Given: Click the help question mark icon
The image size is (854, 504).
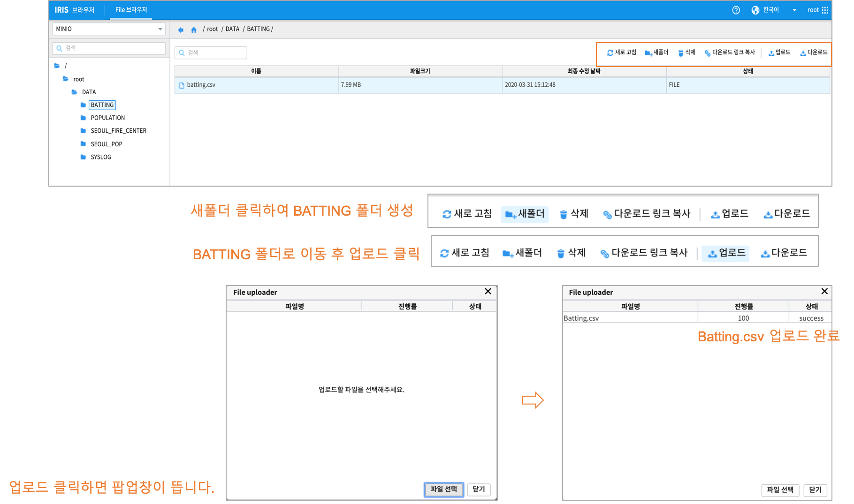Looking at the screenshot, I should [736, 10].
